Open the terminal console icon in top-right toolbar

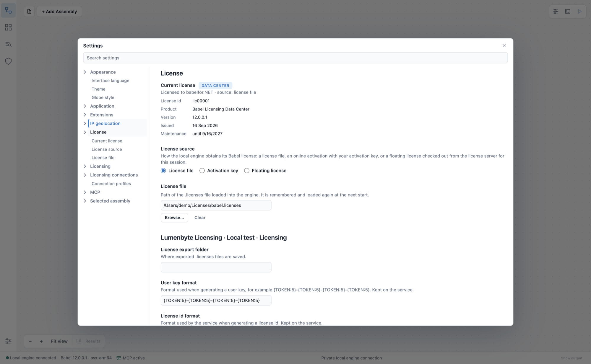point(568,11)
